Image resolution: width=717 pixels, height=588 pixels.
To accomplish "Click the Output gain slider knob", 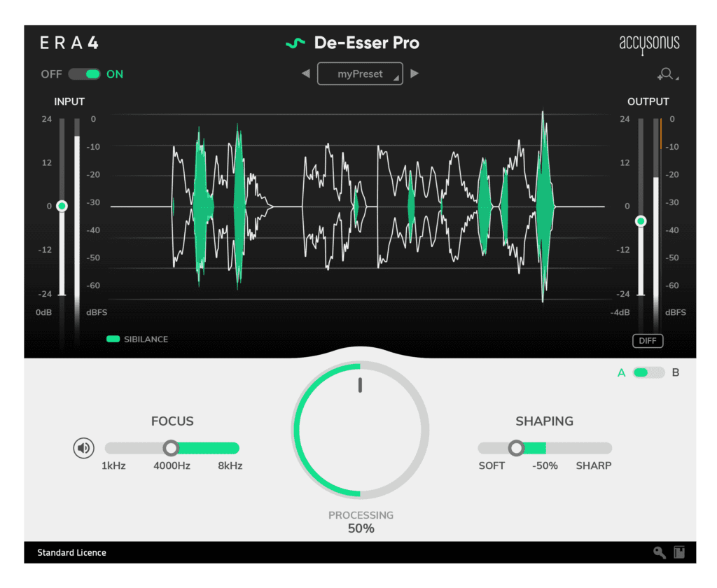I will [x=641, y=221].
